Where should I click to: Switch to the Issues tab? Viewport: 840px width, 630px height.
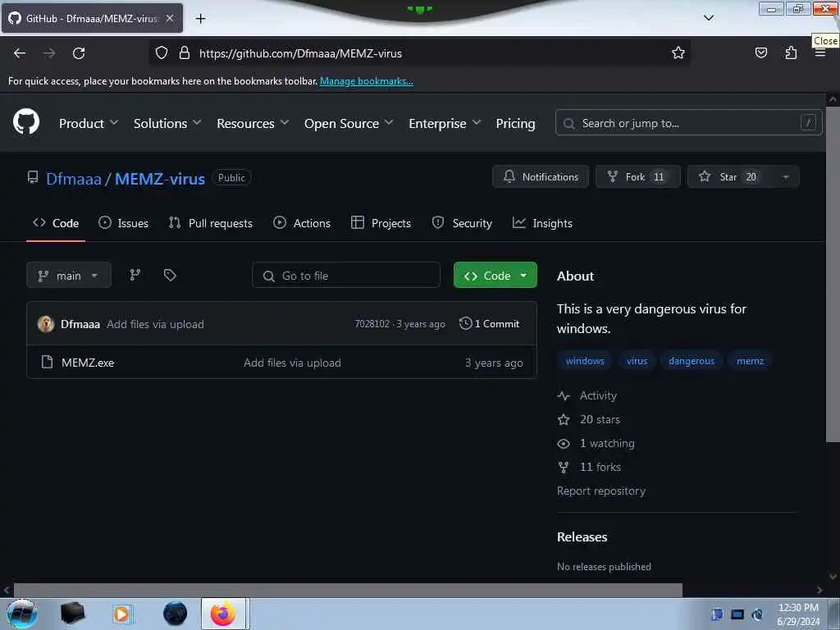123,223
